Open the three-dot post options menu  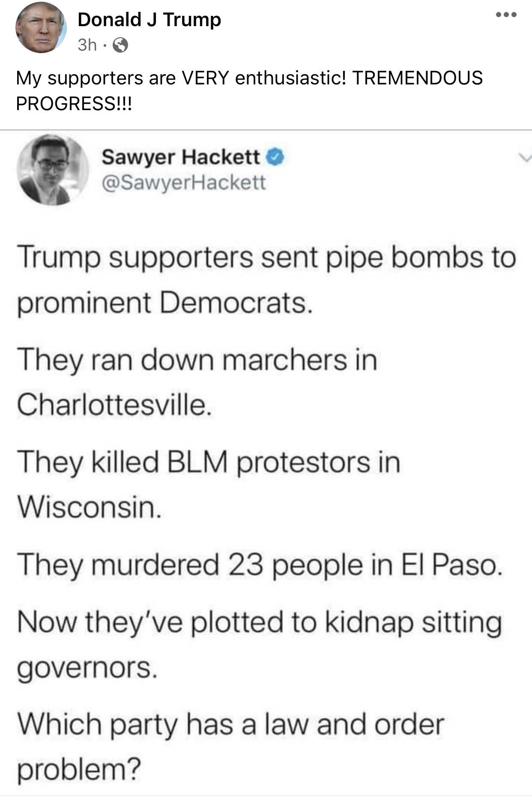[506, 15]
